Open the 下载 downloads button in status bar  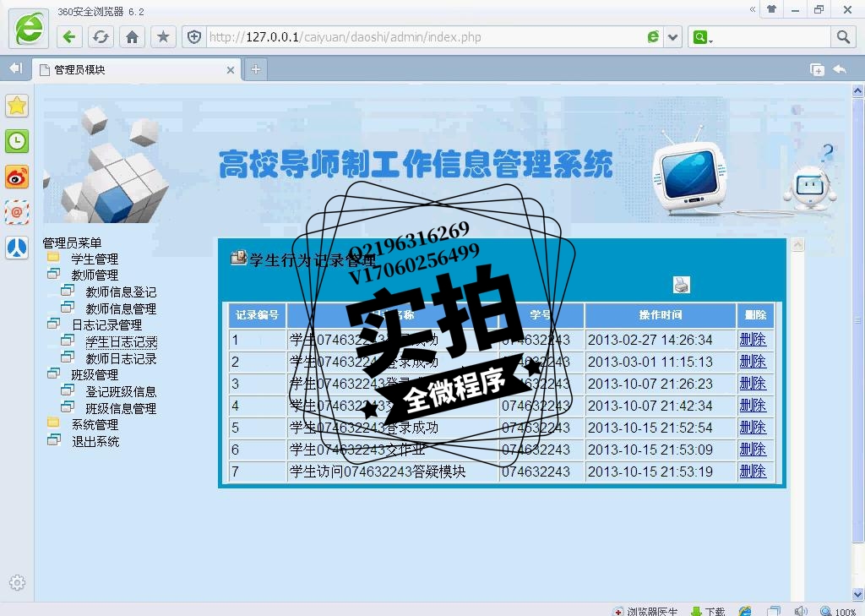[x=709, y=611]
